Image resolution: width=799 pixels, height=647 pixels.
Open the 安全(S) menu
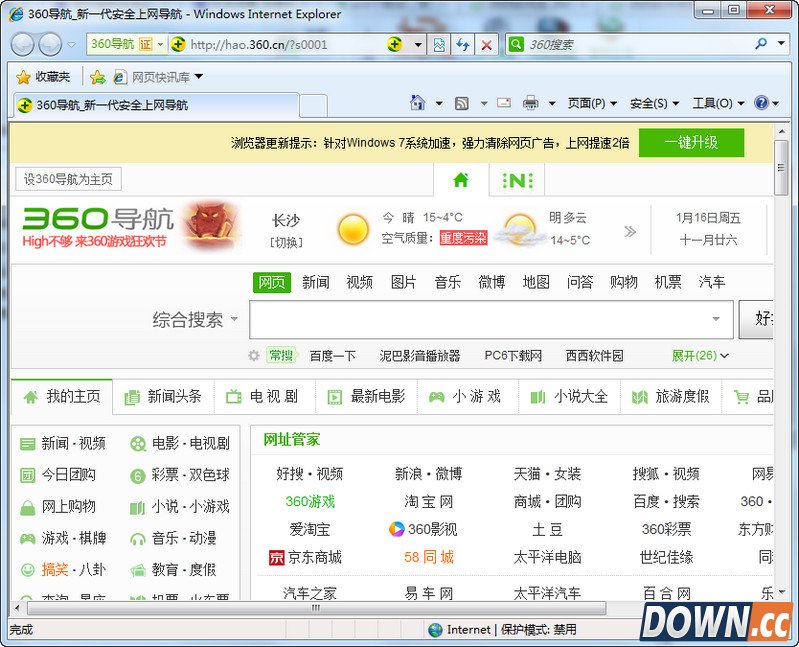coord(654,103)
